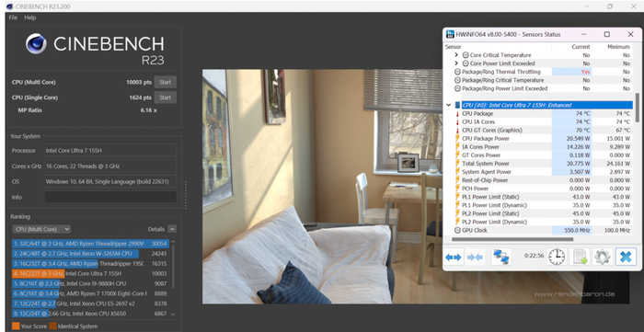Close sensors with the blue X icon
The height and width of the screenshot is (332, 644).
pyautogui.click(x=626, y=257)
